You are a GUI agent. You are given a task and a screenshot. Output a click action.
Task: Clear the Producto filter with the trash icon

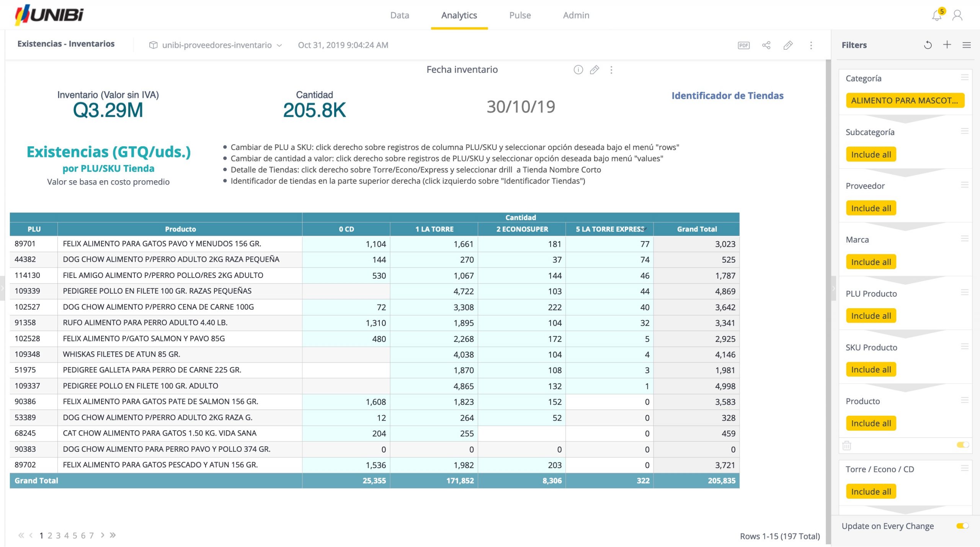[x=847, y=445]
